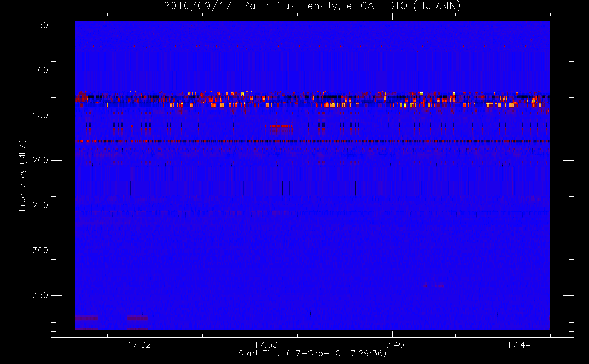This screenshot has width=589, height=364.
Task: Click the 17:32 time axis label
Action: 139,345
